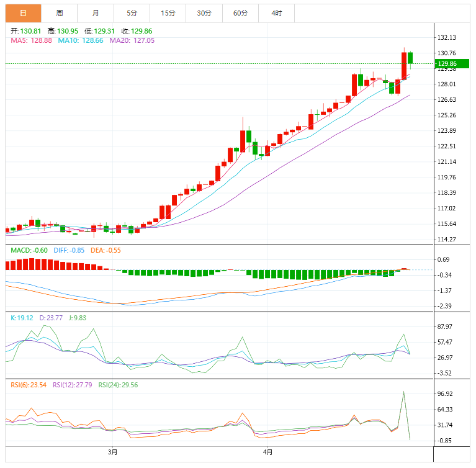Select the 周 weekly chart tab
476x468 pixels.
pyautogui.click(x=59, y=13)
